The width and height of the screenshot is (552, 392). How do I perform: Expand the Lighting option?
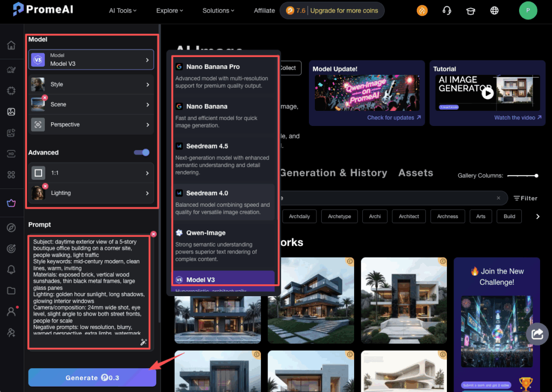pyautogui.click(x=91, y=193)
